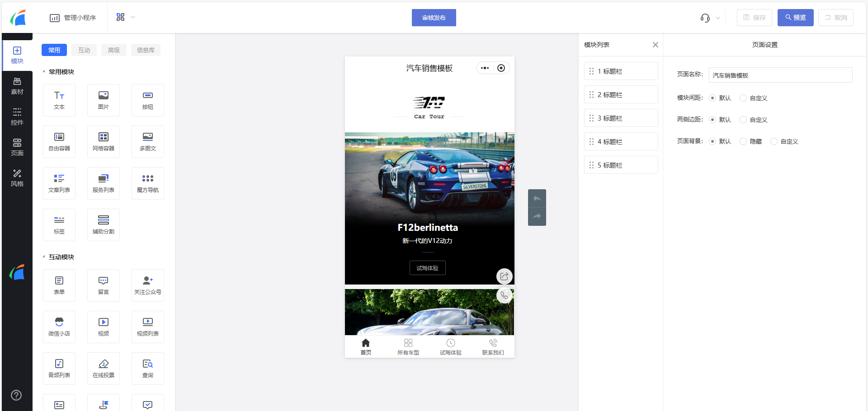This screenshot has height=411, width=868.
Task: Add the 自由容器 module
Action: pyautogui.click(x=59, y=142)
